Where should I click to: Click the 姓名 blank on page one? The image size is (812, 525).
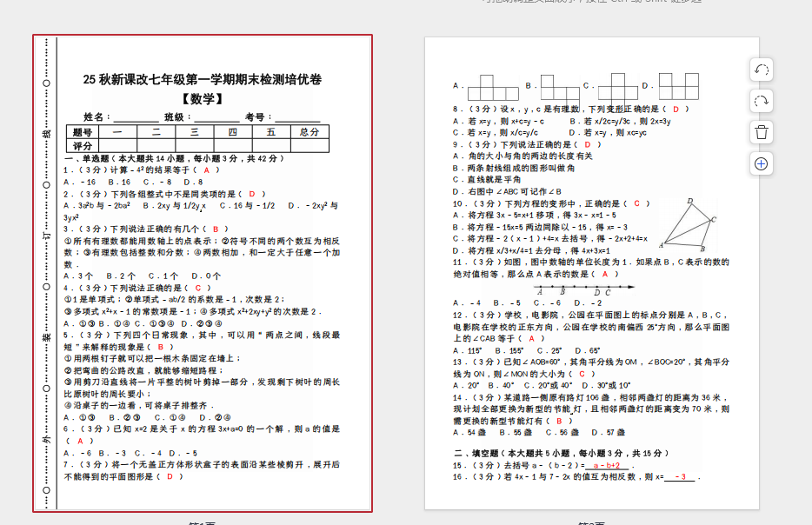click(x=135, y=117)
